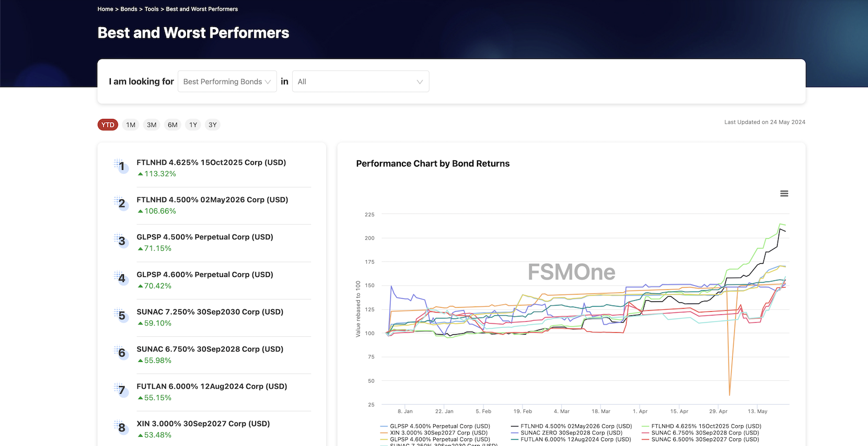The image size is (868, 446).
Task: Open SUNAC 6.750% 30Sep2028 Corp bond in list
Action: [x=210, y=349]
